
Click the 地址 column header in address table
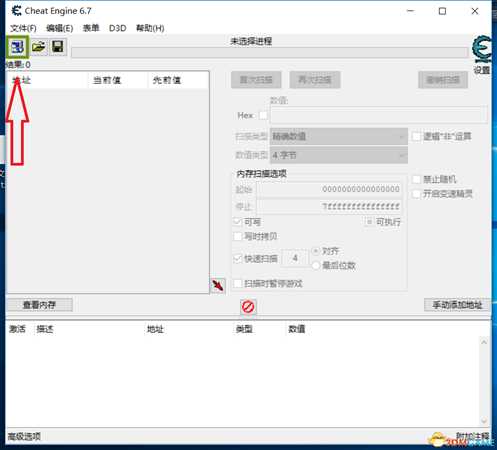(155, 329)
